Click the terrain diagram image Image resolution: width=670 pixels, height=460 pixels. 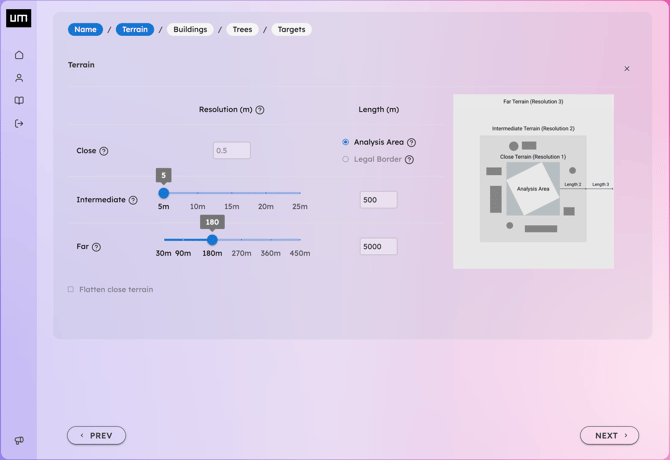click(533, 182)
